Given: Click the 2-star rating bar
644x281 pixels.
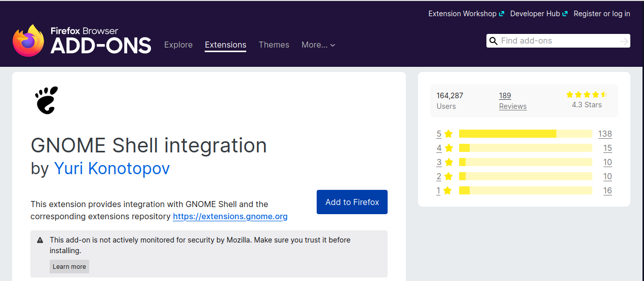Looking at the screenshot, I should pyautogui.click(x=525, y=176).
